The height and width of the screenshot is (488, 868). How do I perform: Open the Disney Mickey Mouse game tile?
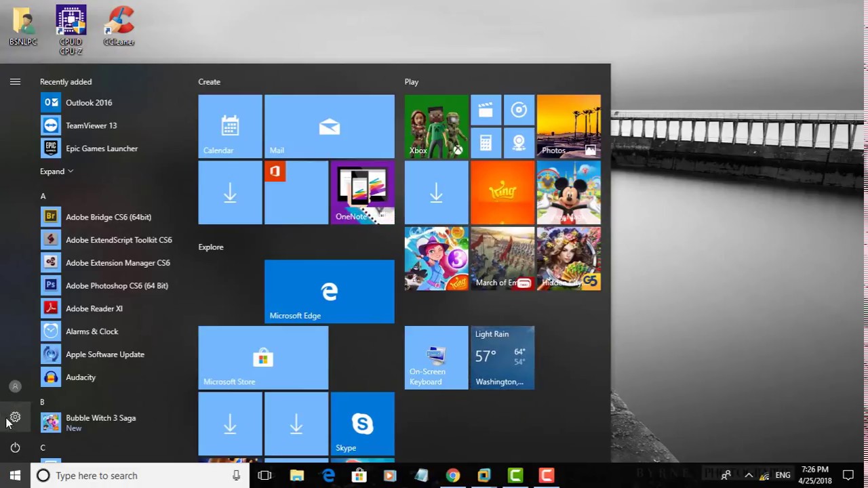click(569, 192)
